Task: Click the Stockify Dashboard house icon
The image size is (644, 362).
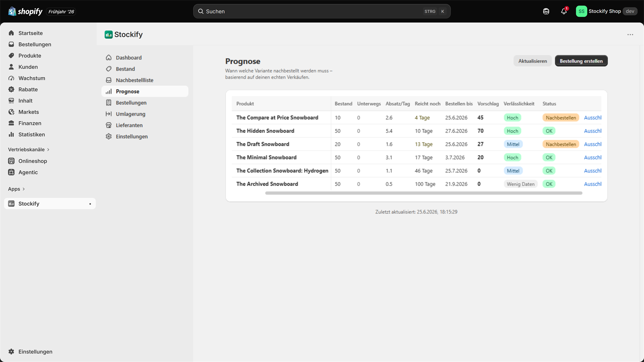Action: tap(109, 58)
